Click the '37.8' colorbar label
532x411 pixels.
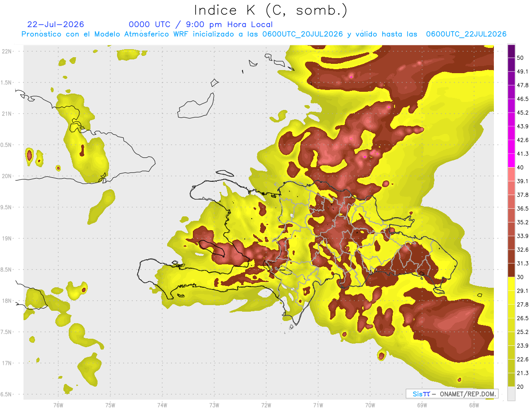click(x=523, y=195)
